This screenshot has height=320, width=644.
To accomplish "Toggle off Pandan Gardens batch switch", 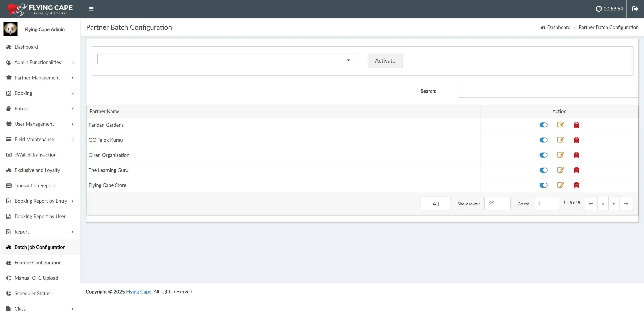I will [543, 125].
